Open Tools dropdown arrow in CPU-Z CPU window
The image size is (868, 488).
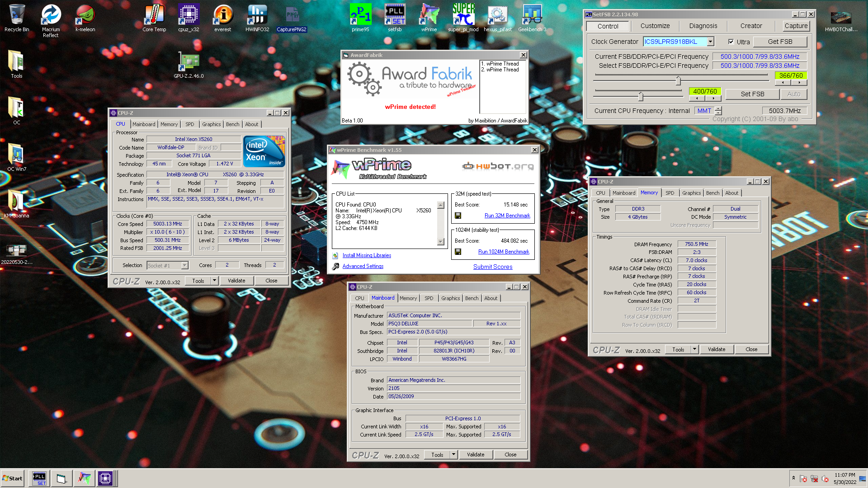(214, 281)
